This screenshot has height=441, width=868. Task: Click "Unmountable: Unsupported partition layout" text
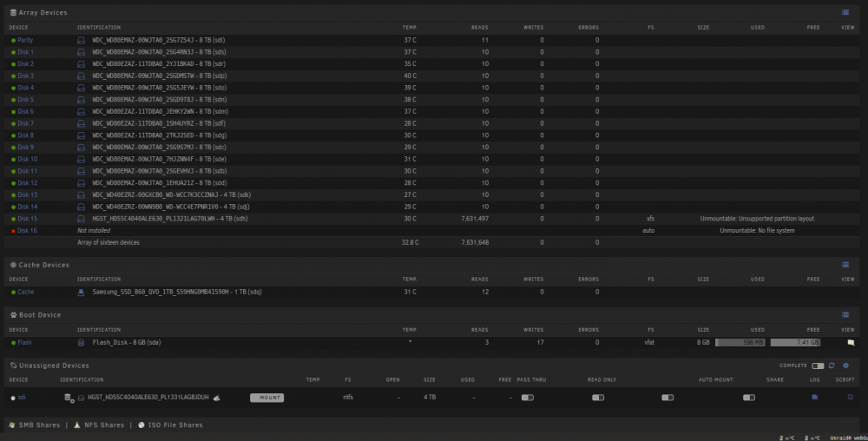coord(757,219)
